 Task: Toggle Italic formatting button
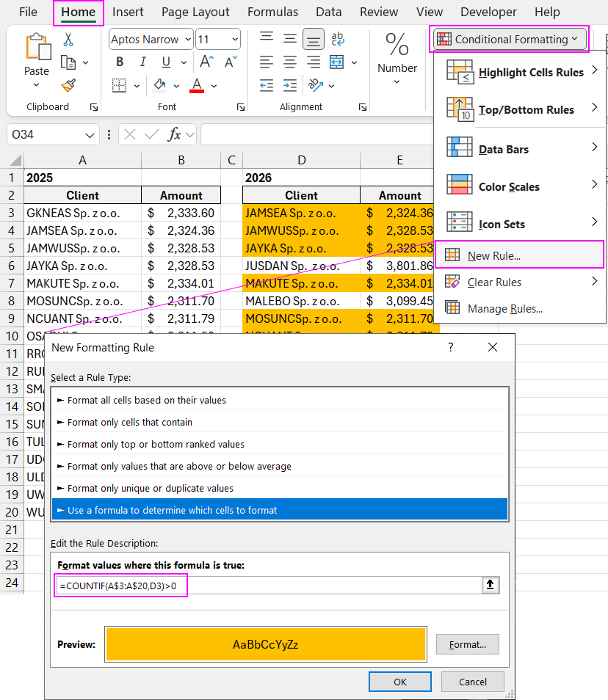coord(142,62)
